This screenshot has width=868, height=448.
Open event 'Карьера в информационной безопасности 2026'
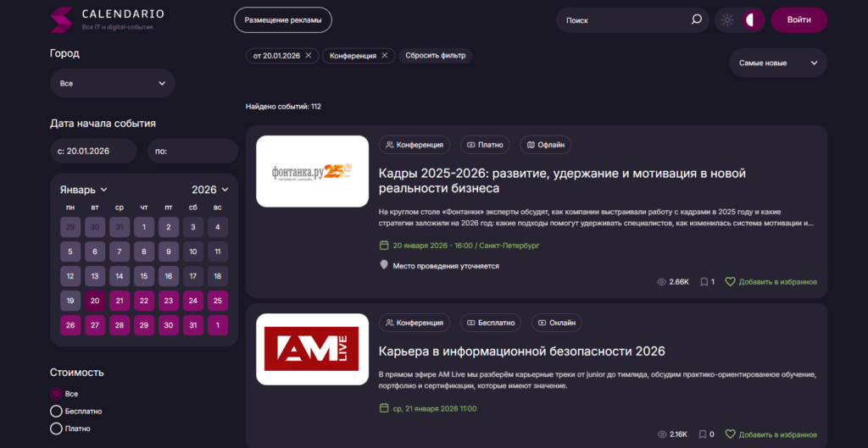(522, 351)
